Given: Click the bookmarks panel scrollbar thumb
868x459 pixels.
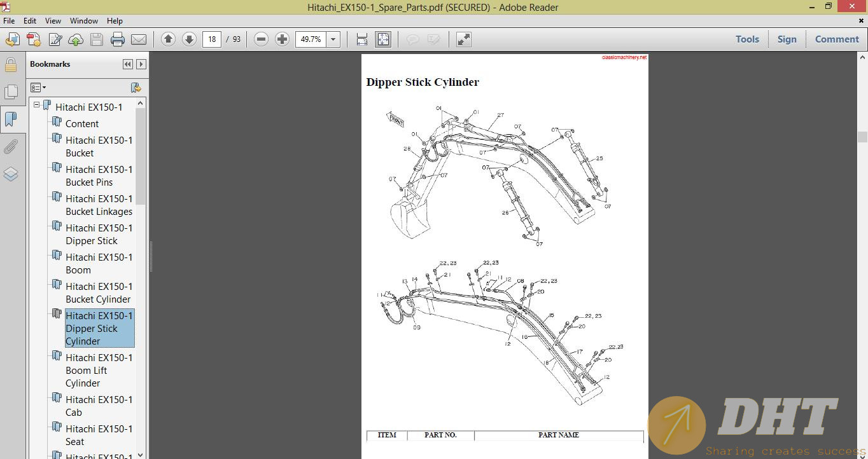Looking at the screenshot, I should (x=141, y=156).
